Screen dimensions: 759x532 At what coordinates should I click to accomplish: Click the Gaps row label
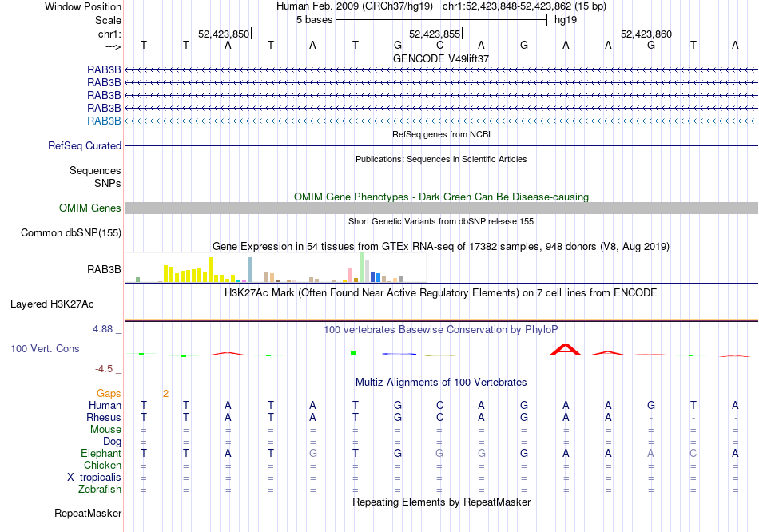109,394
